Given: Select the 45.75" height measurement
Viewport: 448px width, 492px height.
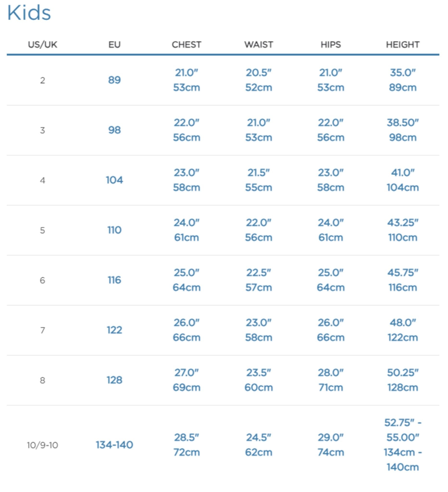Looking at the screenshot, I should tap(403, 273).
